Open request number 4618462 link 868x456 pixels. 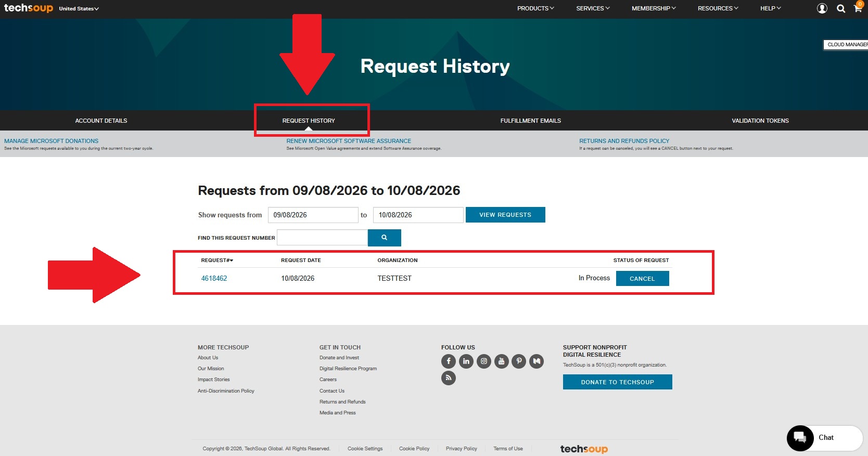click(214, 278)
